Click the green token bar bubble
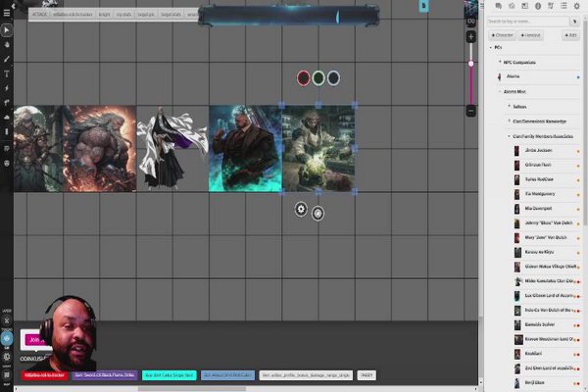The width and height of the screenshot is (588, 392). (x=318, y=78)
